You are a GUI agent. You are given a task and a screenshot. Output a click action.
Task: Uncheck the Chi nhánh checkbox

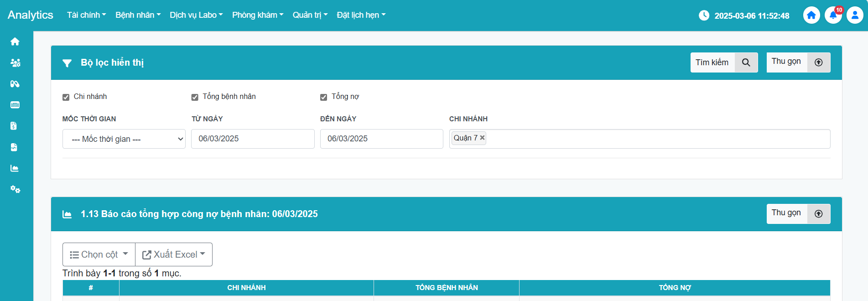pos(66,97)
